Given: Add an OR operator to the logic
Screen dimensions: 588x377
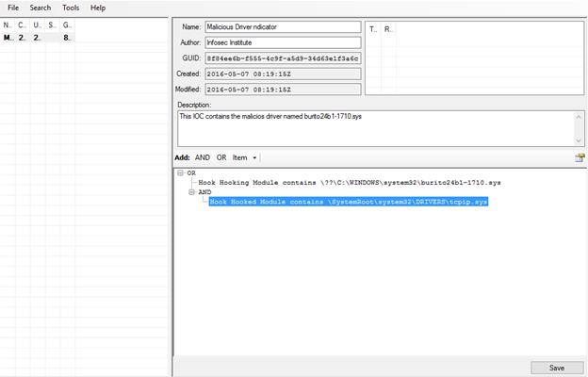Looking at the screenshot, I should pos(221,157).
